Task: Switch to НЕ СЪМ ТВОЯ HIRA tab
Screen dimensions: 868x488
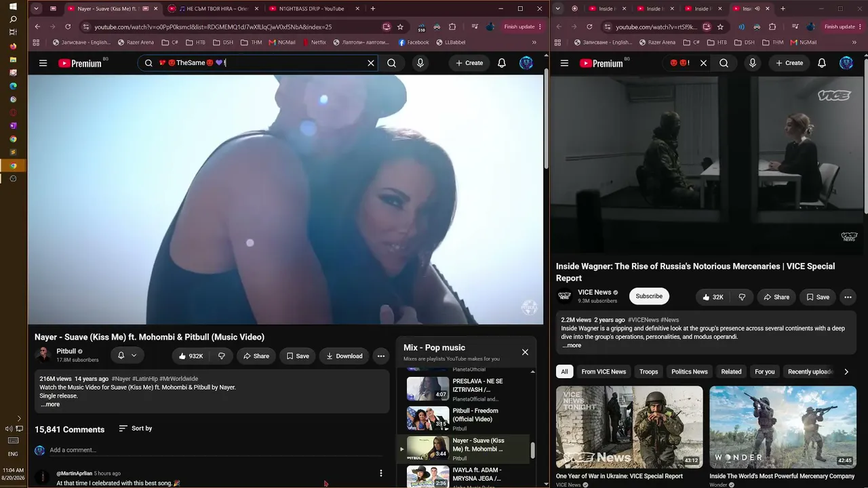Action: click(x=212, y=9)
